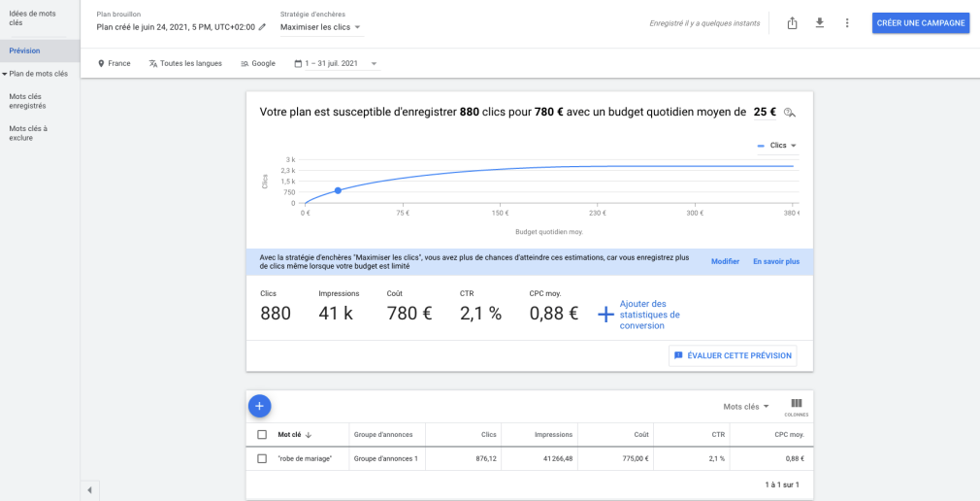Click the languages translate icon
980x501 pixels.
click(x=153, y=63)
